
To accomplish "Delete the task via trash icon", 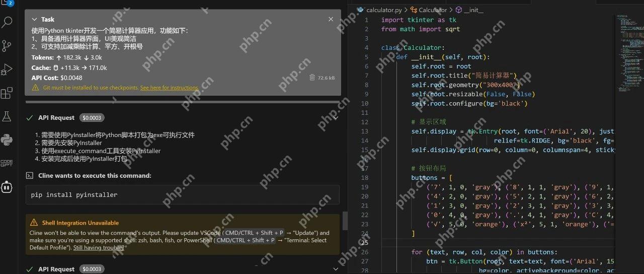I will [312, 78].
